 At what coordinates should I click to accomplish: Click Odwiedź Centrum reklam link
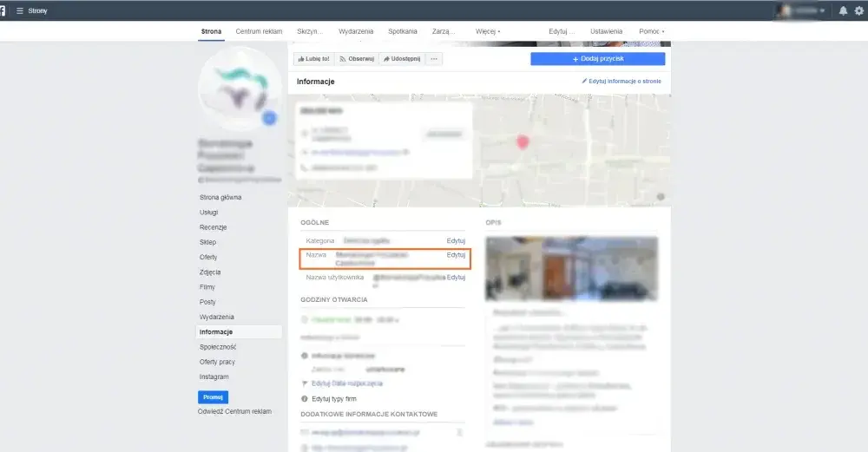(x=234, y=411)
